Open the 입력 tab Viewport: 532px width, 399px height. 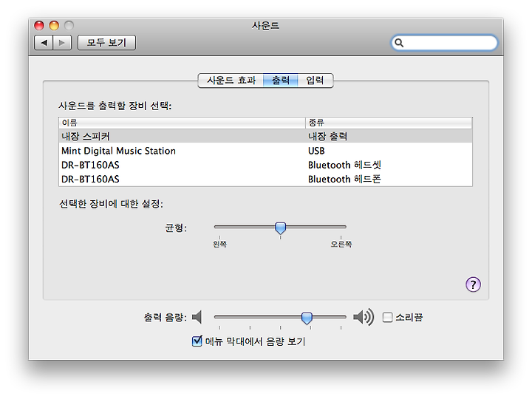[316, 81]
